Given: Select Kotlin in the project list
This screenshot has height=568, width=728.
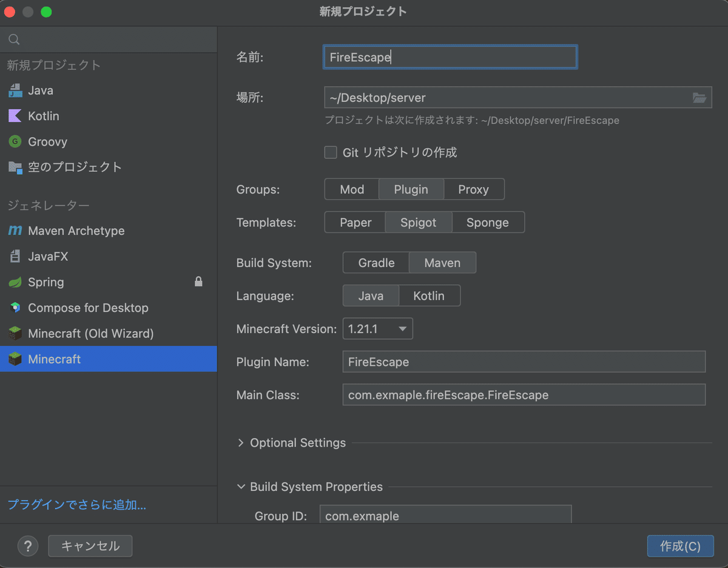Looking at the screenshot, I should pyautogui.click(x=109, y=116).
